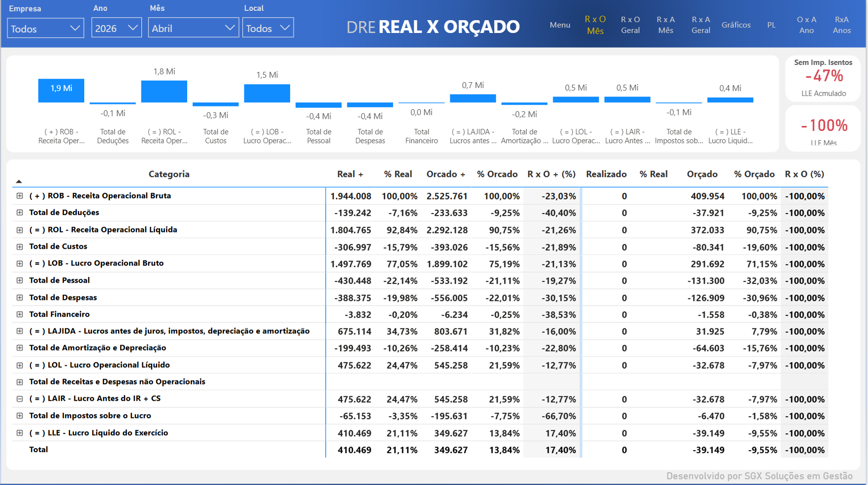Sort by R x O (%) column header
This screenshot has width=868, height=485.
(804, 174)
